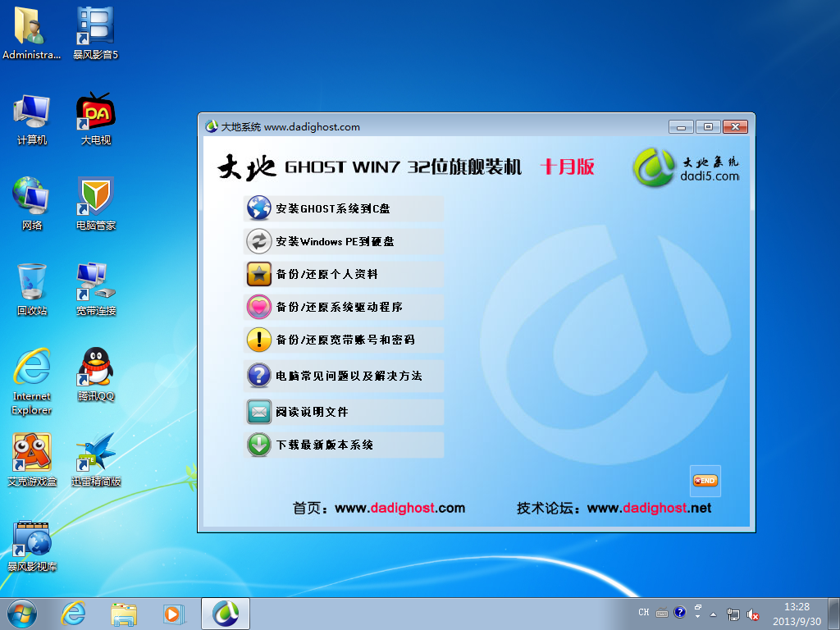Click the 大地系统 title bar icon

pos(212,127)
